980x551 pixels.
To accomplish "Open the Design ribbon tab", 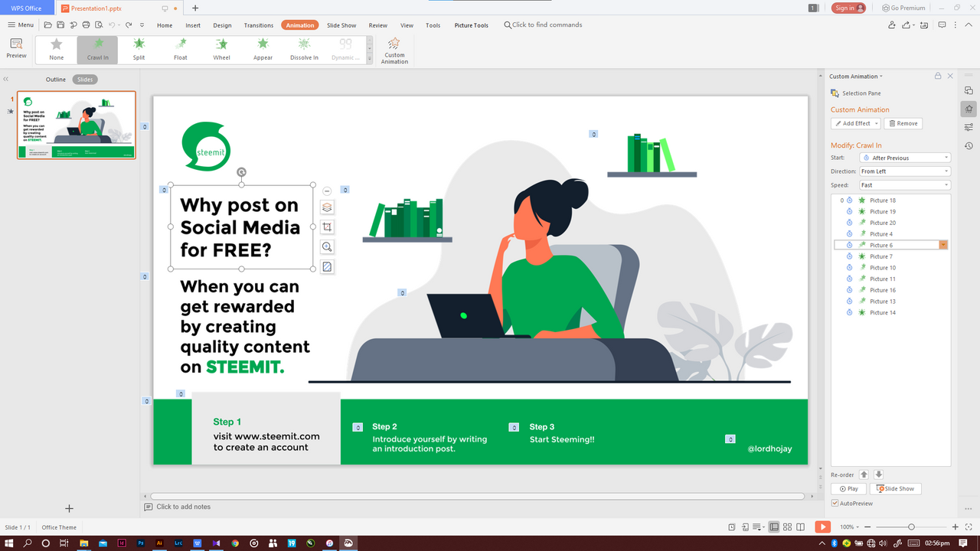I will [222, 25].
